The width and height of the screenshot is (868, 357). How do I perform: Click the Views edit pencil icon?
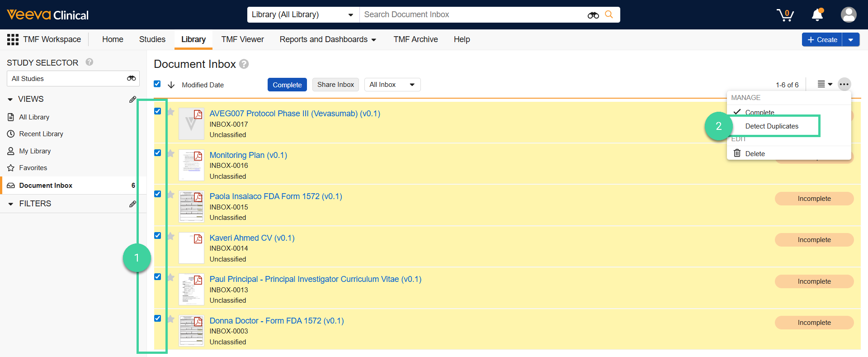coord(132,99)
